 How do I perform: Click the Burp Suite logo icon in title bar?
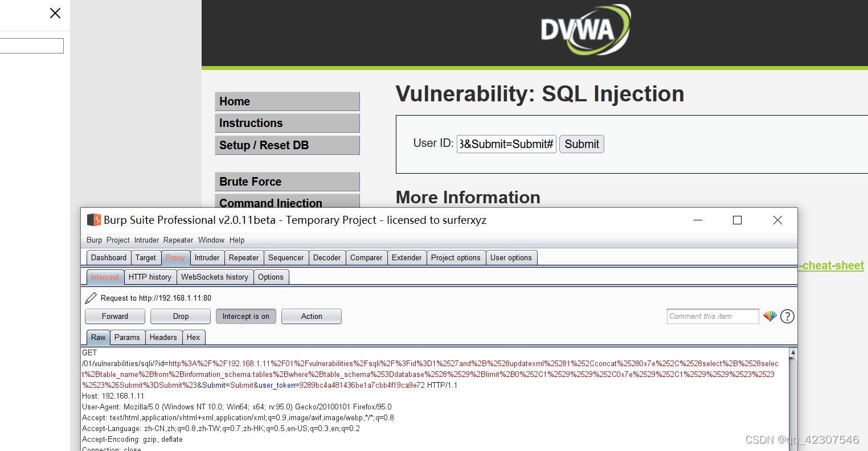(x=93, y=220)
